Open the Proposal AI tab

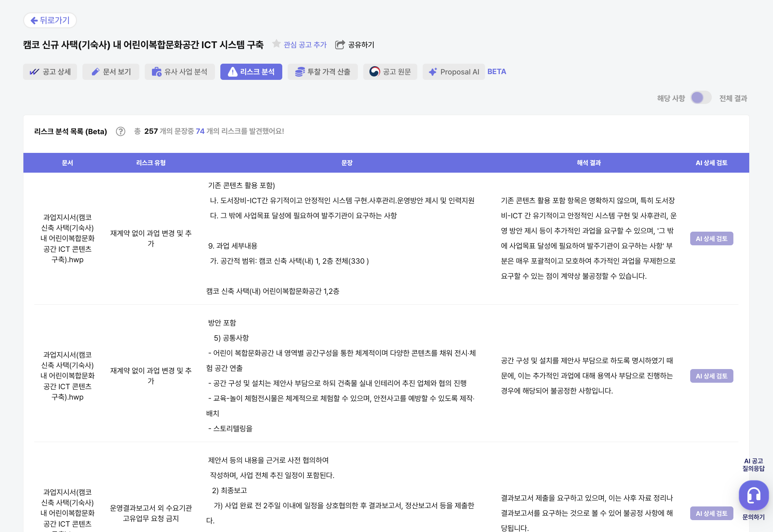click(x=454, y=72)
